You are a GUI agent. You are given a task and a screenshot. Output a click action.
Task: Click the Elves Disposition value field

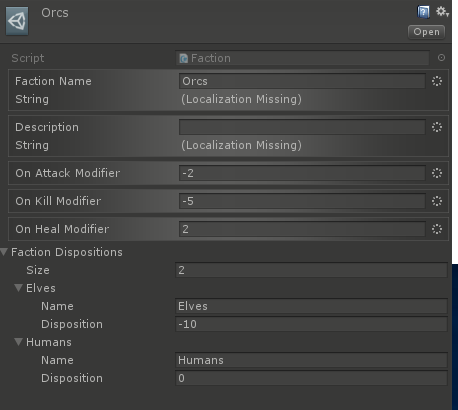[311, 324]
